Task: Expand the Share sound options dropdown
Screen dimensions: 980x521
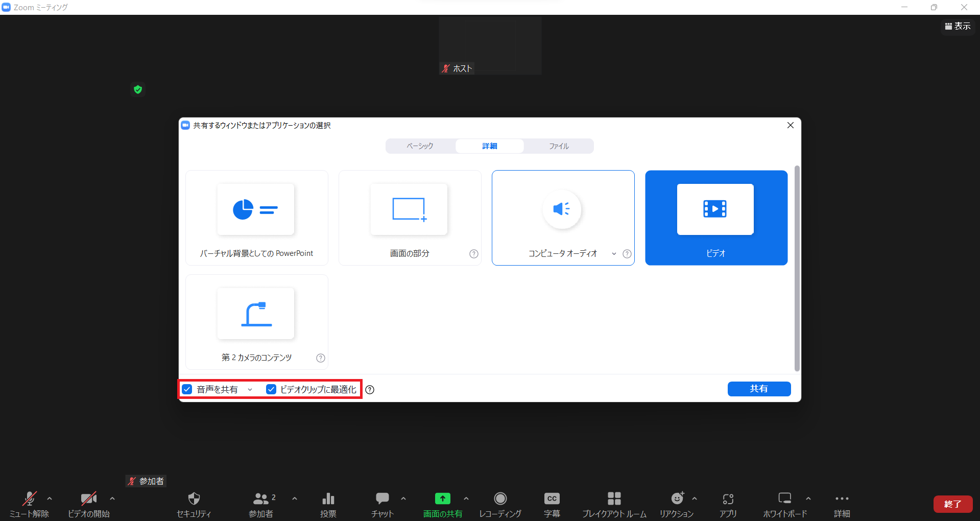Action: point(250,390)
